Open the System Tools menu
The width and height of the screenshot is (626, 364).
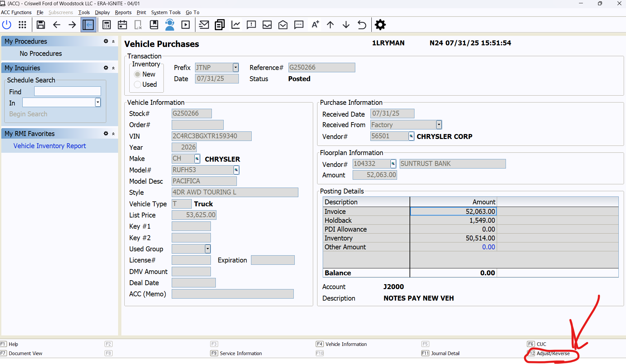pyautogui.click(x=166, y=12)
